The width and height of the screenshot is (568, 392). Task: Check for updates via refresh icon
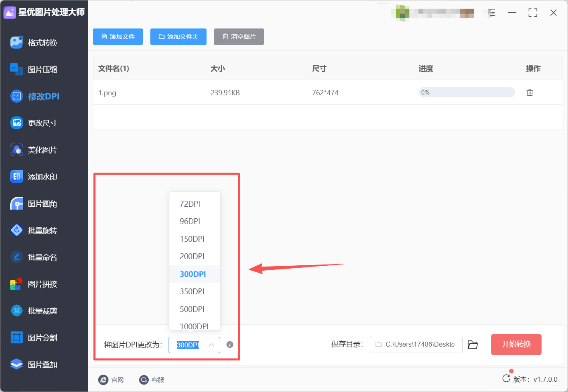506,378
